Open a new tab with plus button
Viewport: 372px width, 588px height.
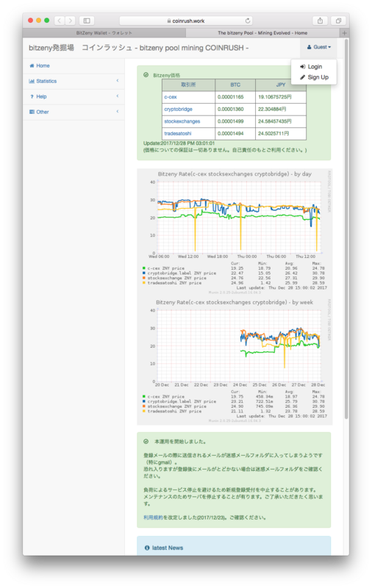click(x=345, y=33)
